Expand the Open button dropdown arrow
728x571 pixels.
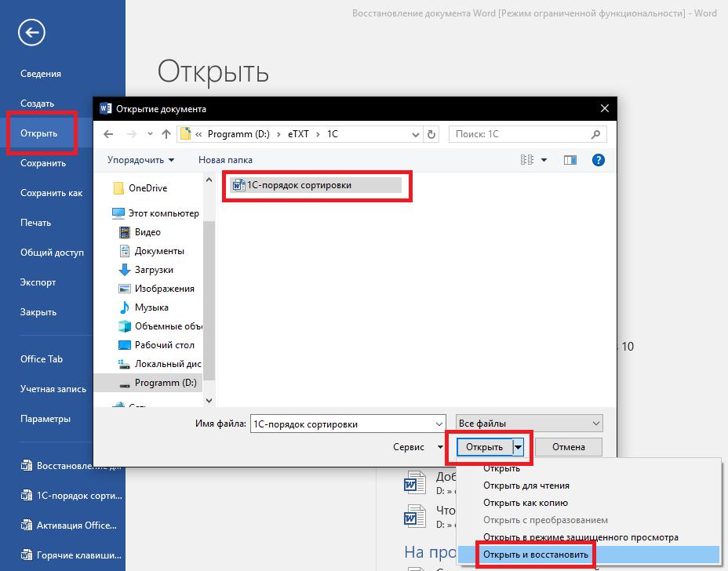point(518,447)
